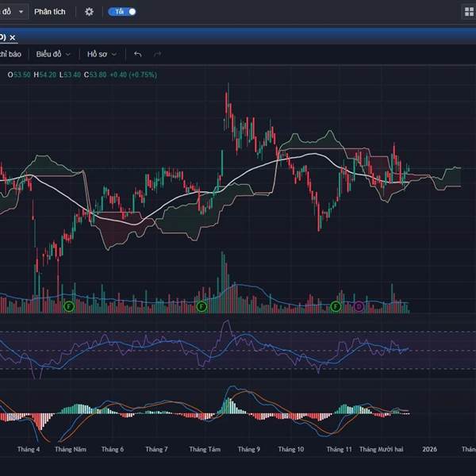Click the undo arrow icon
476x476 pixels.
tap(138, 54)
